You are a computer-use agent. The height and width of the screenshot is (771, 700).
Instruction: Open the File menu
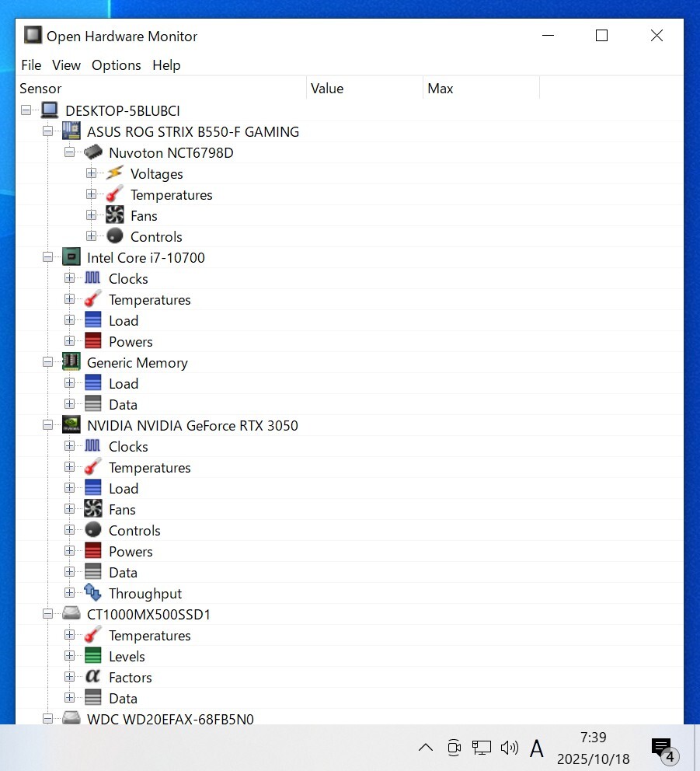(x=31, y=65)
